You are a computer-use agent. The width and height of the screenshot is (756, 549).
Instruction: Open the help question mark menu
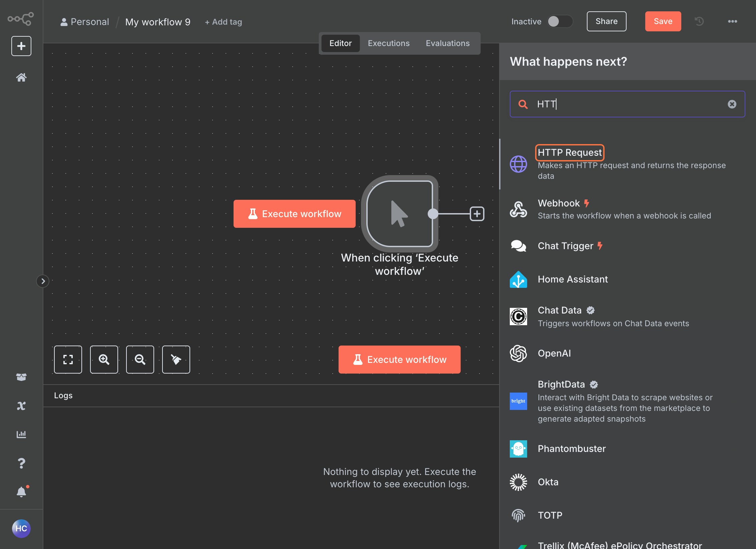tap(21, 463)
